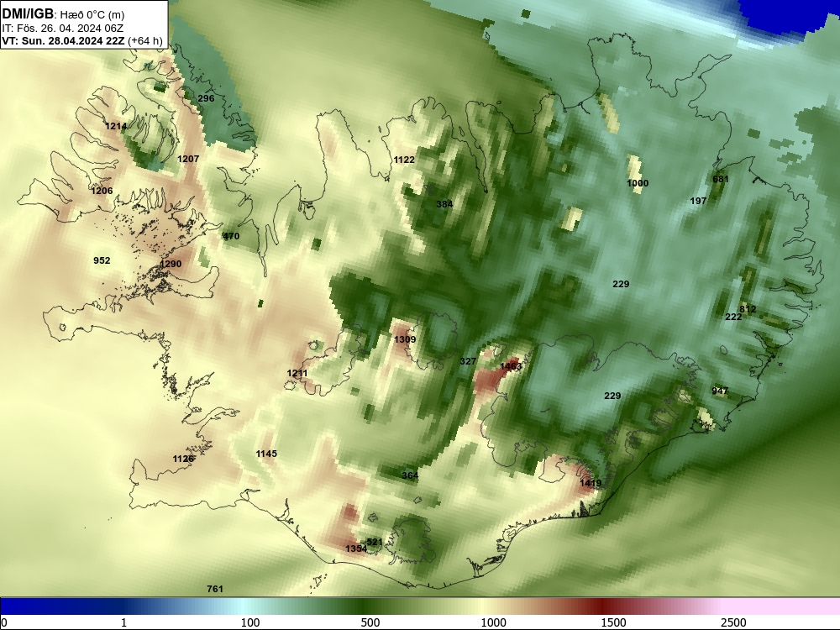Image resolution: width=840 pixels, height=630 pixels.
Task: Click the 1207 value label
Action: (x=188, y=159)
